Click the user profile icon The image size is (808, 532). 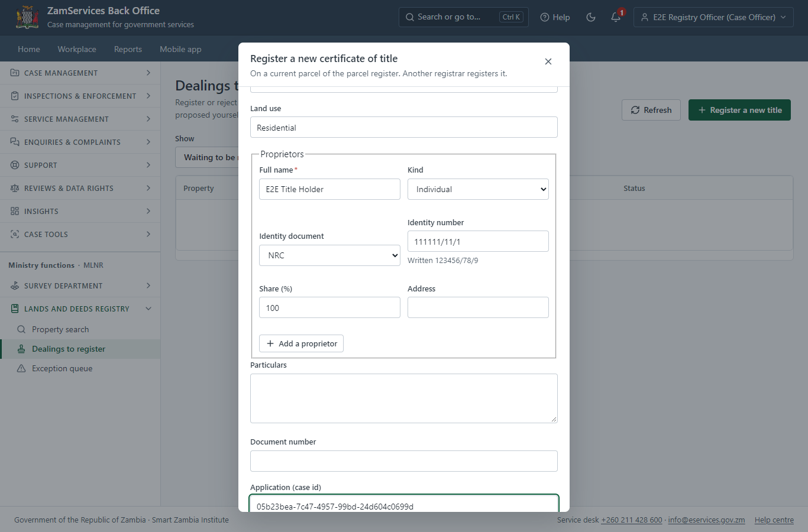click(645, 17)
